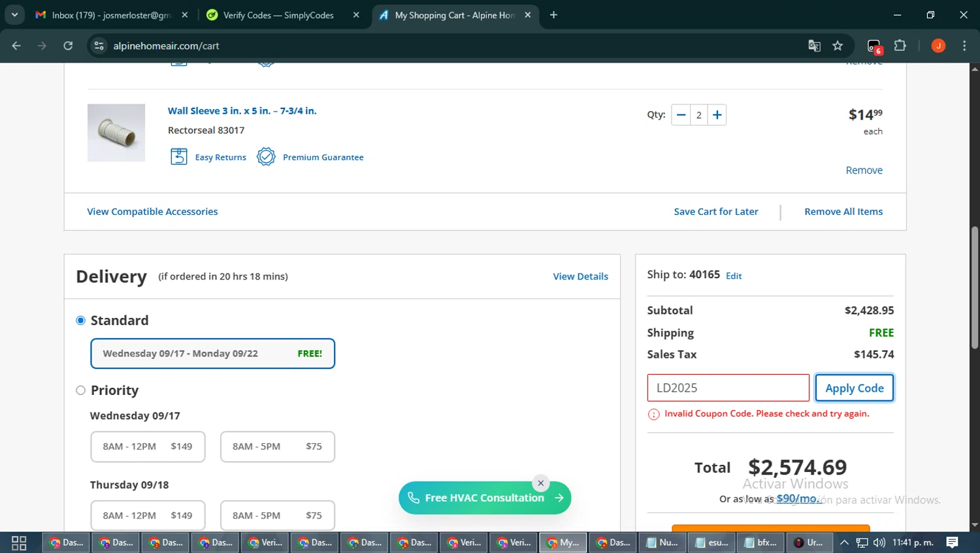Click Save Cart for Later

coord(716,212)
